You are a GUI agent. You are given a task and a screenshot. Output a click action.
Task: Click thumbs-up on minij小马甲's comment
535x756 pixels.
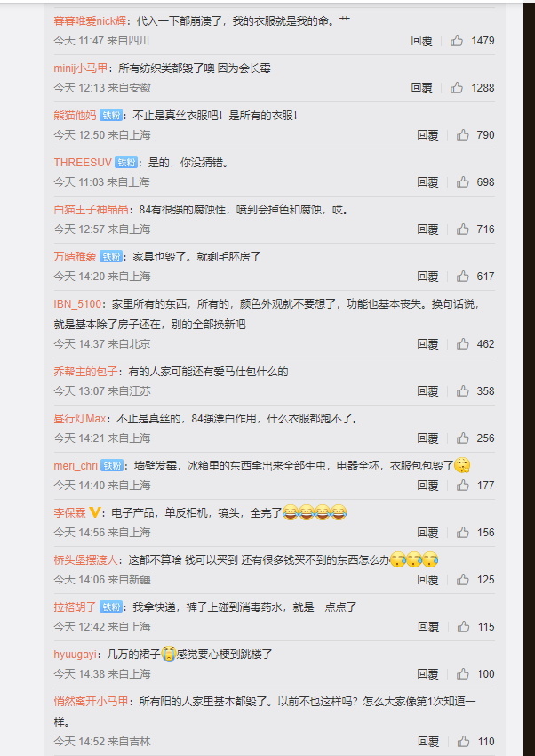[457, 88]
